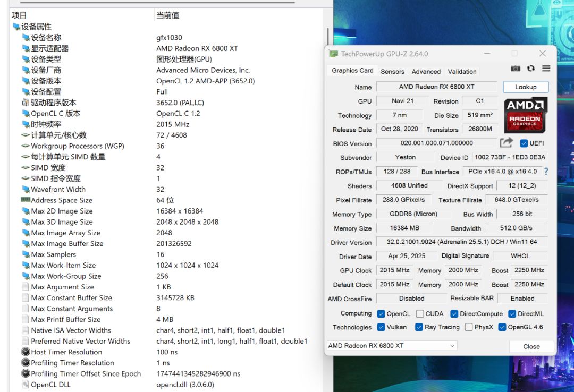
Task: Click the Device ID field
Action: (x=510, y=157)
